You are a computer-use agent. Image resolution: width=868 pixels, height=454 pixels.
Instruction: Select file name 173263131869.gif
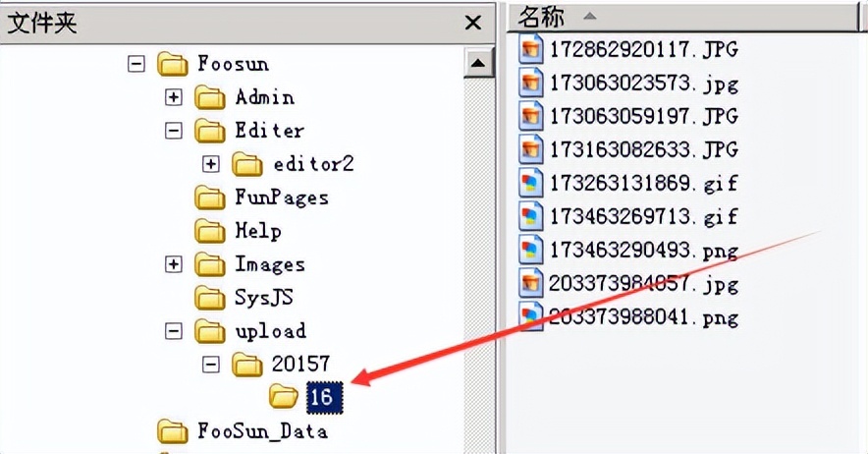[644, 184]
